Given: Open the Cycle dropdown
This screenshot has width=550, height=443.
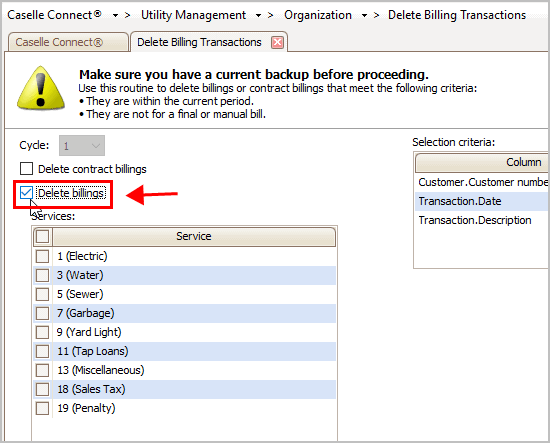Looking at the screenshot, I should point(82,146).
